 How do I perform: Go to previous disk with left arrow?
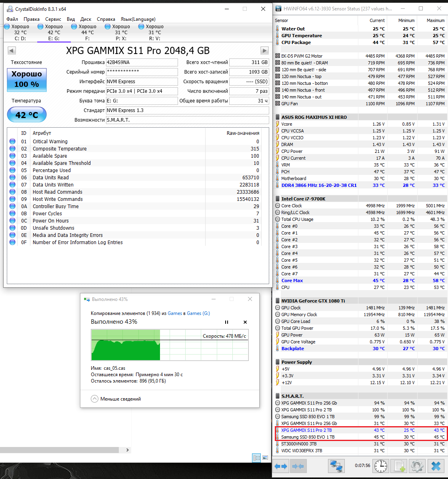[x=12, y=50]
